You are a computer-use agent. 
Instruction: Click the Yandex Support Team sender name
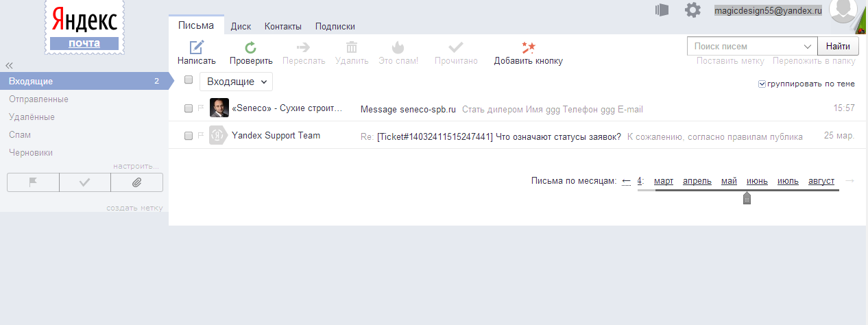tap(276, 135)
